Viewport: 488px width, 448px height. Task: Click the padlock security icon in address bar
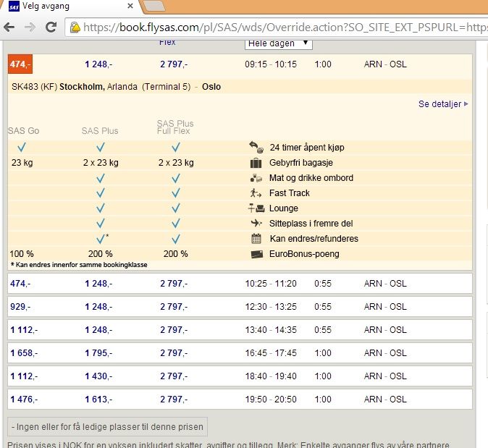coord(75,28)
